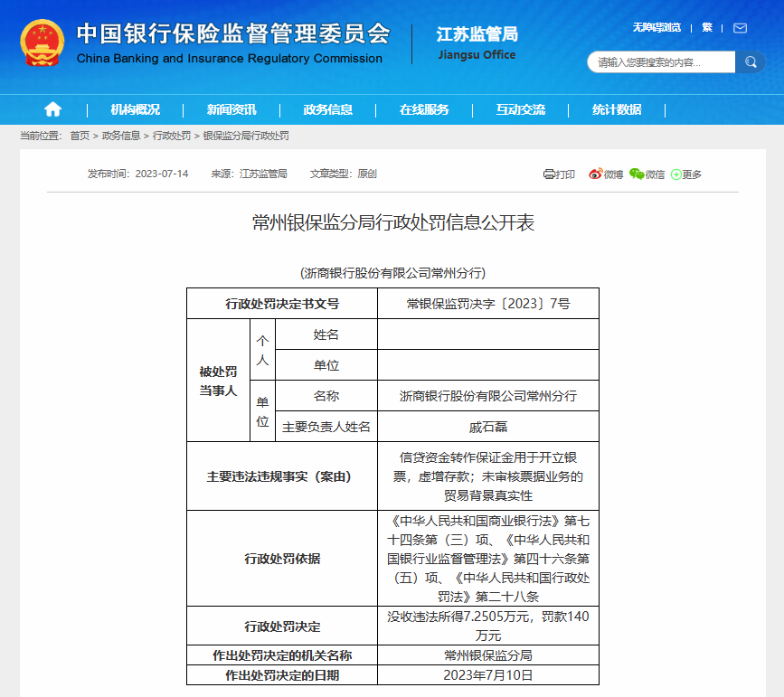
Task: Open the 统计数据 menu
Action: pyautogui.click(x=617, y=109)
